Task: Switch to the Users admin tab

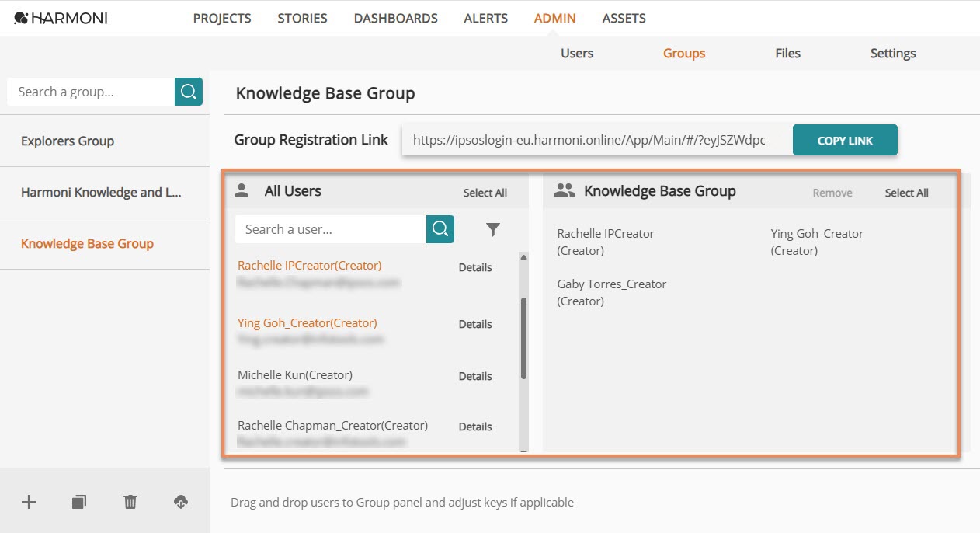Action: (x=577, y=53)
